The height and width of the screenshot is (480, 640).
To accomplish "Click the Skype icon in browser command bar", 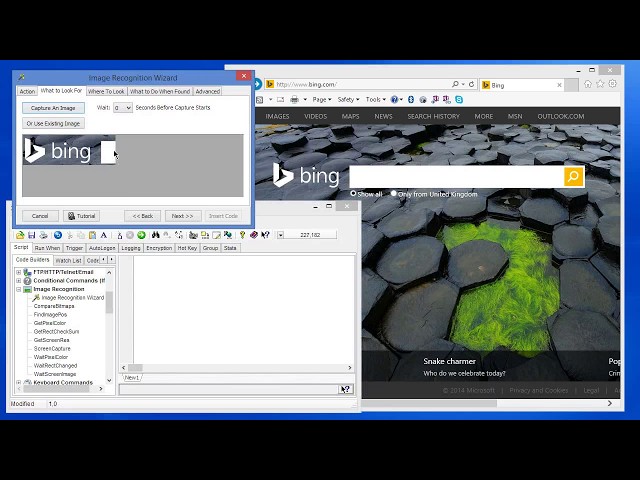I will [x=459, y=100].
